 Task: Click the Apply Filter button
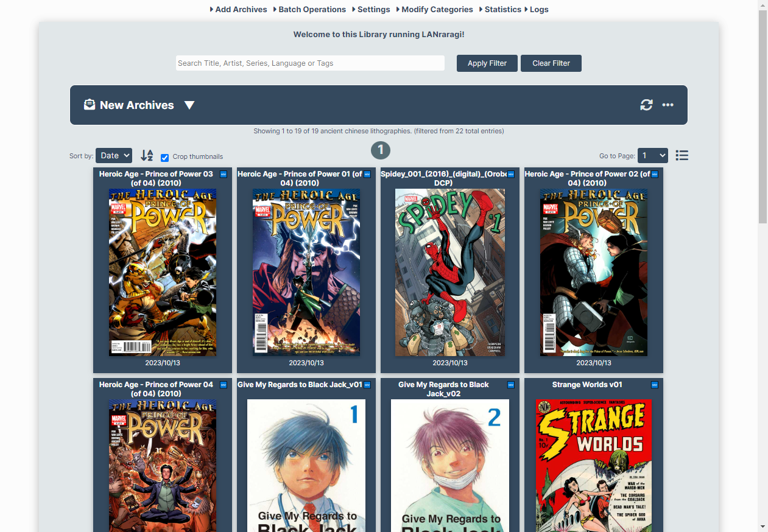point(487,63)
